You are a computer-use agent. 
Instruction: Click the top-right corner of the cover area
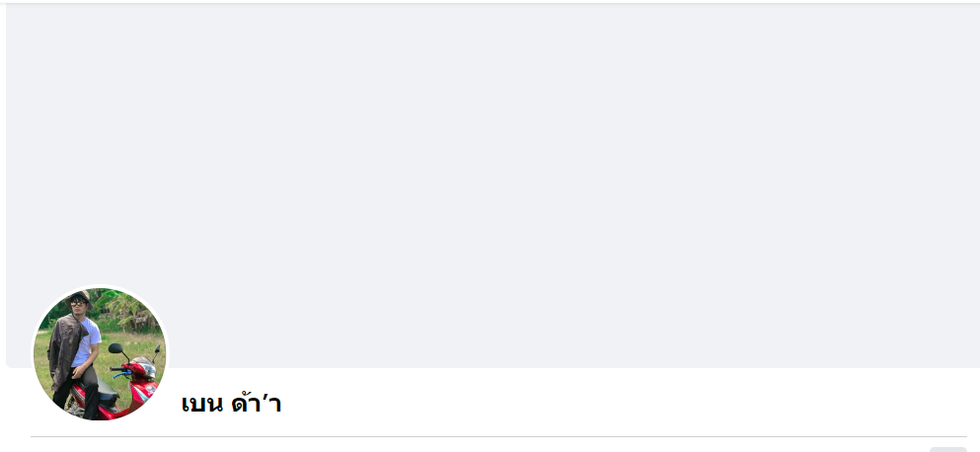pos(973,10)
